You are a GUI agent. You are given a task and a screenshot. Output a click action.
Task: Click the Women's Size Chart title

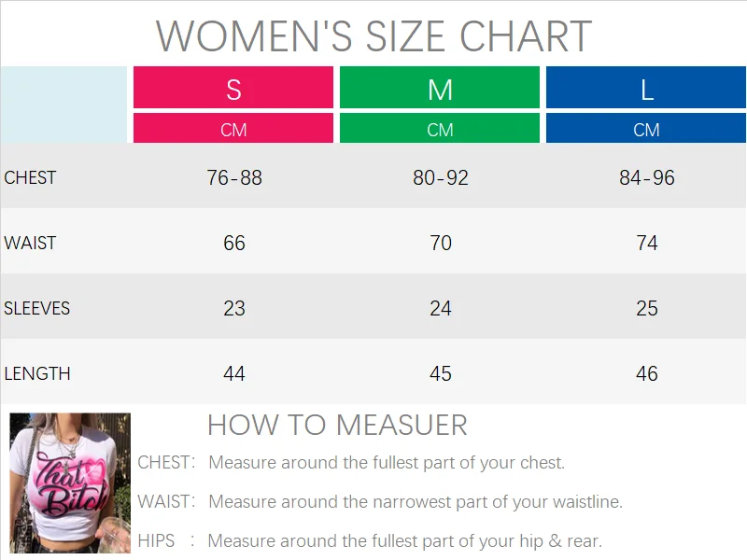(x=373, y=35)
